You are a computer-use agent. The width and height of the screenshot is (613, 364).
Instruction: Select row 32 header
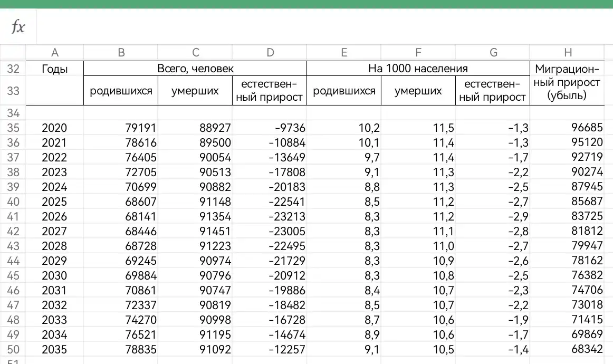(x=13, y=69)
